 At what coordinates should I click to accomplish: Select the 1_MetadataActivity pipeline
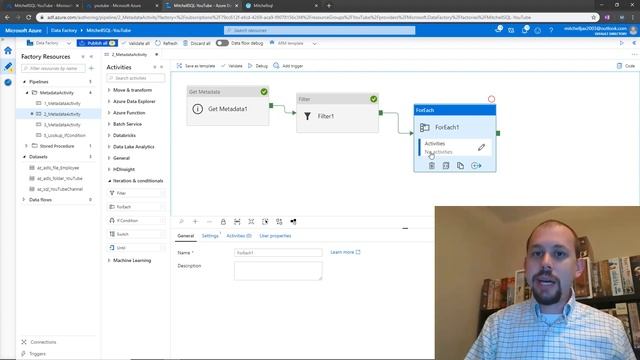[x=62, y=104]
